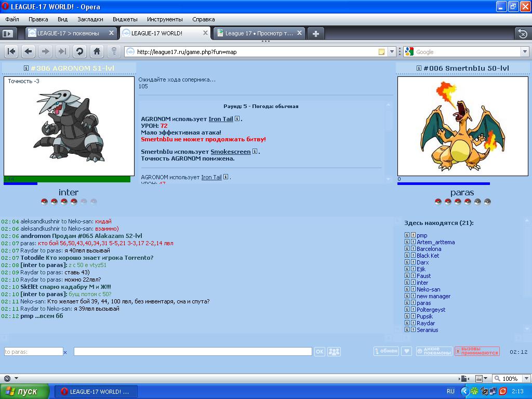Click the password Wand key icon
The height and width of the screenshot is (399, 532).
(114, 51)
